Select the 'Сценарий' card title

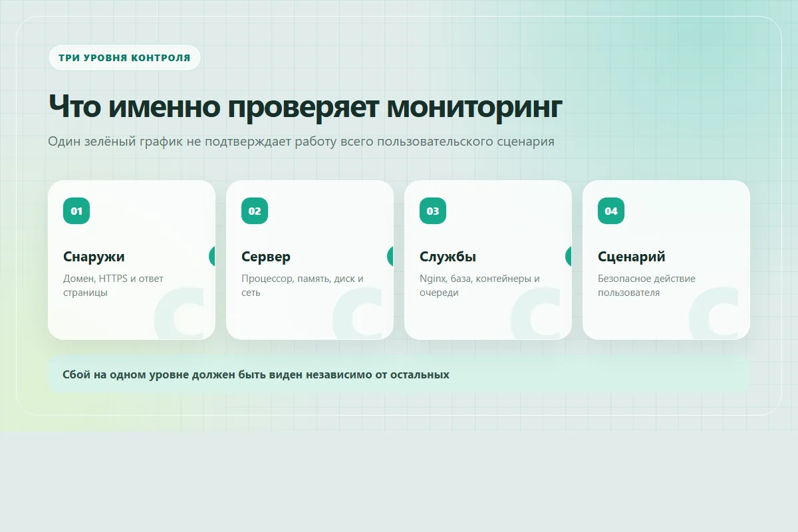(x=632, y=257)
